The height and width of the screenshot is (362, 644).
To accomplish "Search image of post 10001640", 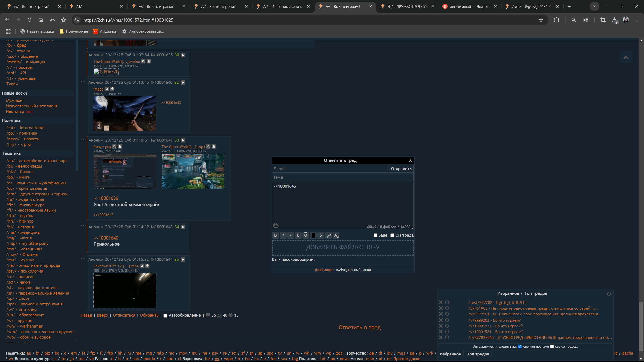I will [107, 89].
